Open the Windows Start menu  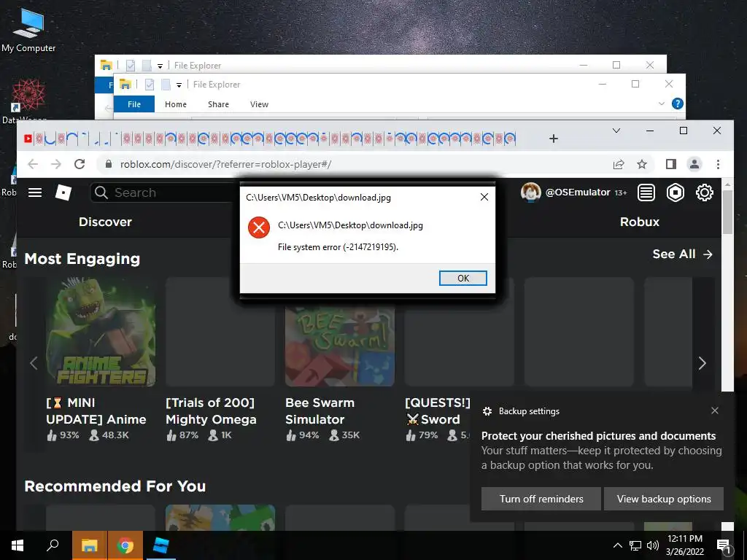18,545
